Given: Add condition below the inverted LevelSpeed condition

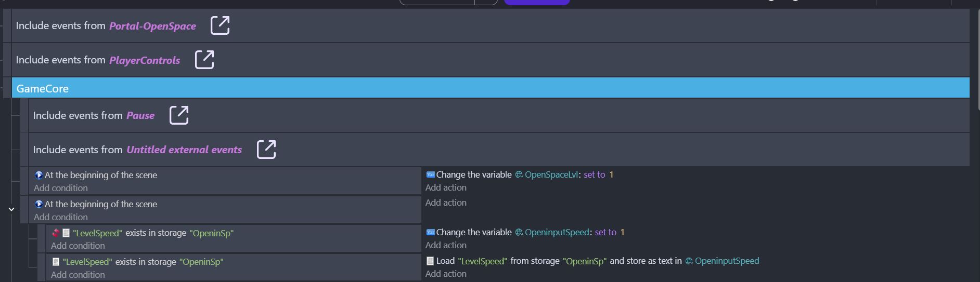Looking at the screenshot, I should [x=78, y=246].
